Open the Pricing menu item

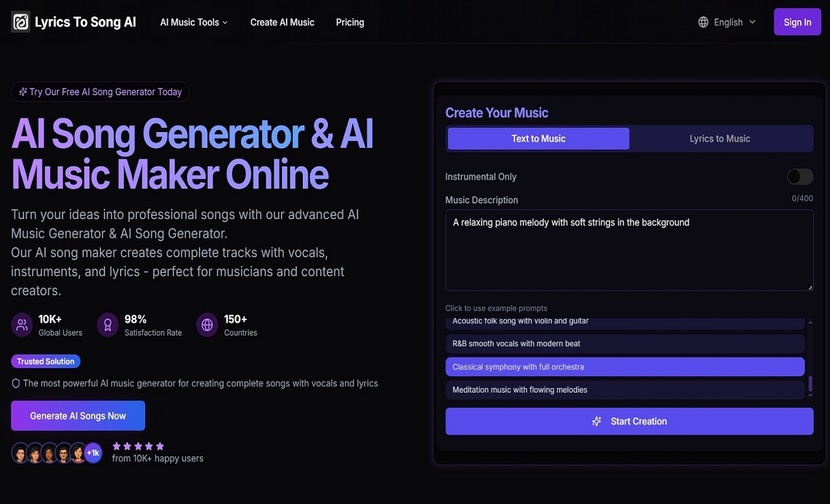pyautogui.click(x=350, y=22)
